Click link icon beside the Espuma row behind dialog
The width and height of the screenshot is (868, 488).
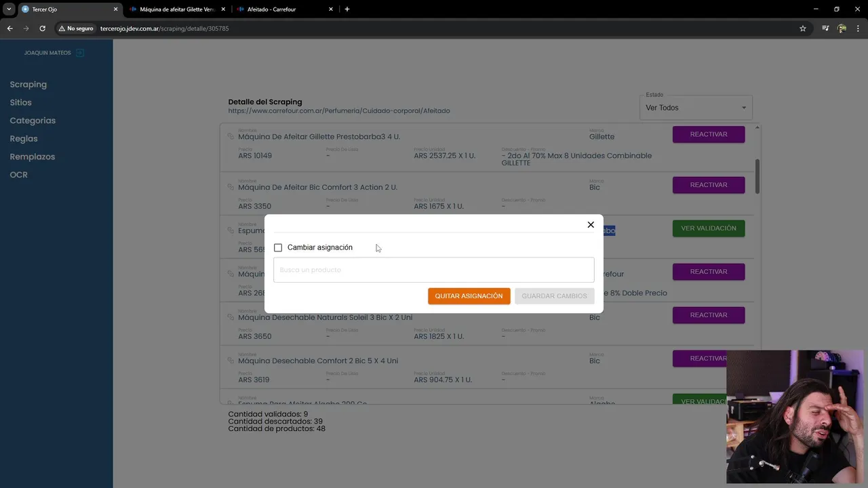231,230
